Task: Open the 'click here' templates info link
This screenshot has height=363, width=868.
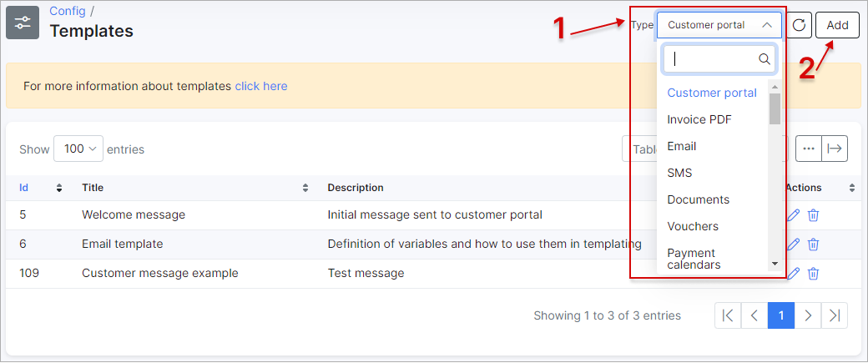Action: point(260,86)
